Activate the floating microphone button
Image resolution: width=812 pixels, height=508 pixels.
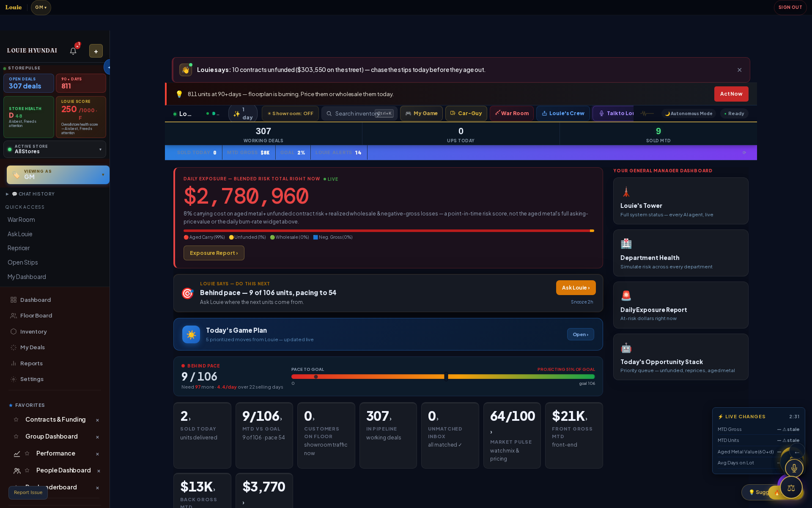[794, 468]
